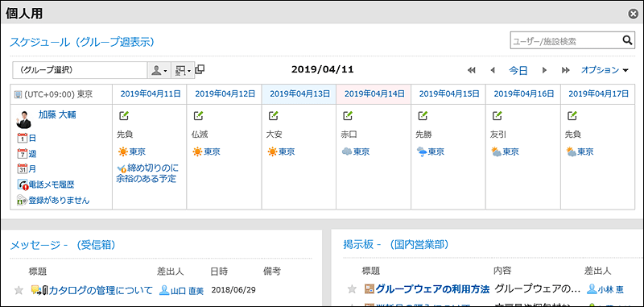Viewport: 644px width, 307px height.
Task: Star the グループウェアの利用方法 bulletin
Action: click(x=352, y=289)
